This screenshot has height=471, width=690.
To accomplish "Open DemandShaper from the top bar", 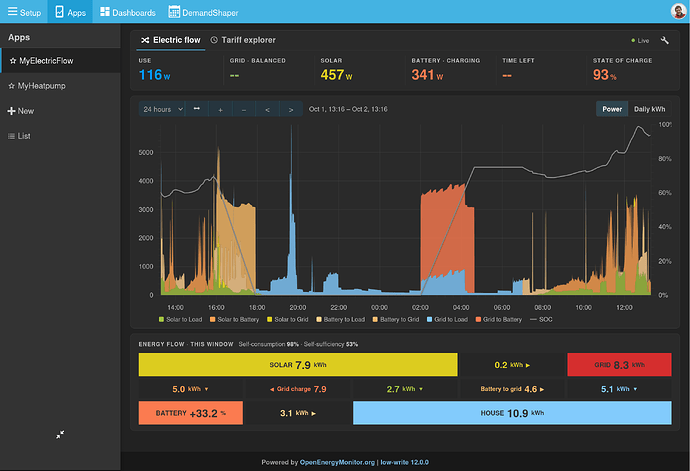I will point(203,12).
